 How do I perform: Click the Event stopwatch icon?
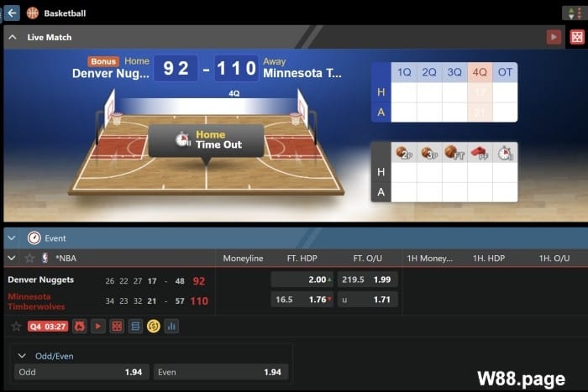(x=34, y=238)
